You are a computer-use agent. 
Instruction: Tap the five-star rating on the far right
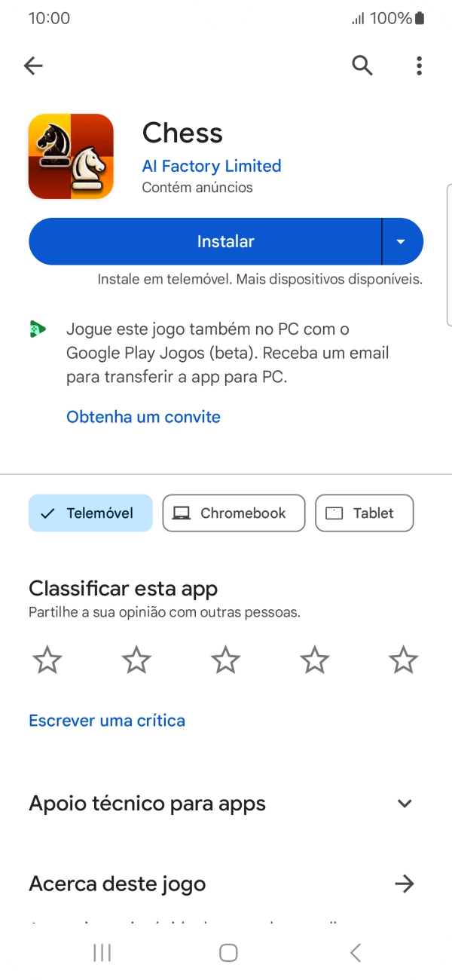pos(404,660)
